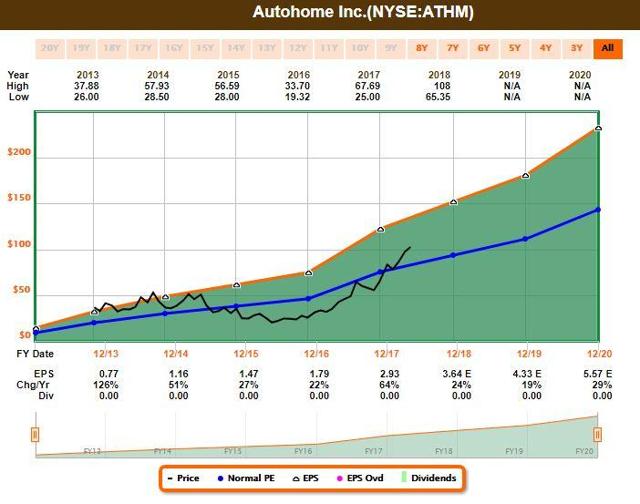This screenshot has height=504, width=640.
Task: Click the 12/20 FY date label
Action: pos(599,353)
